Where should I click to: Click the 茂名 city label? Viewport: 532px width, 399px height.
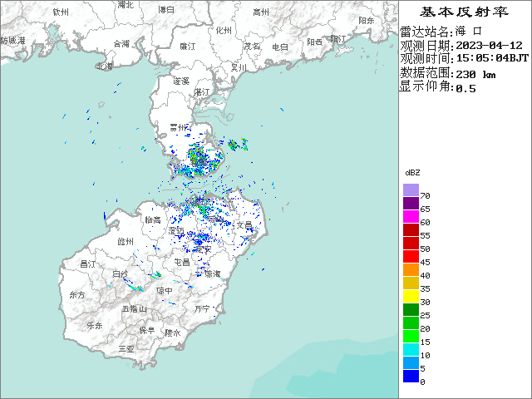252,46
